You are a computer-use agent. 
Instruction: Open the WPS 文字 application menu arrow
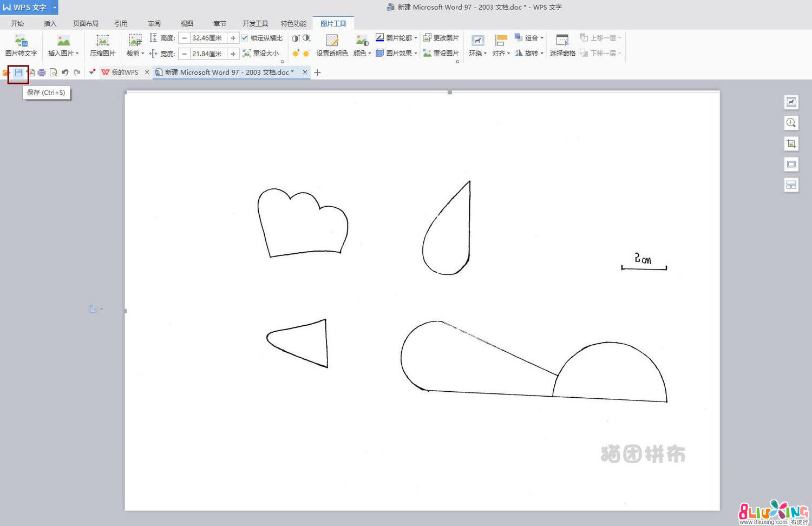(55, 8)
